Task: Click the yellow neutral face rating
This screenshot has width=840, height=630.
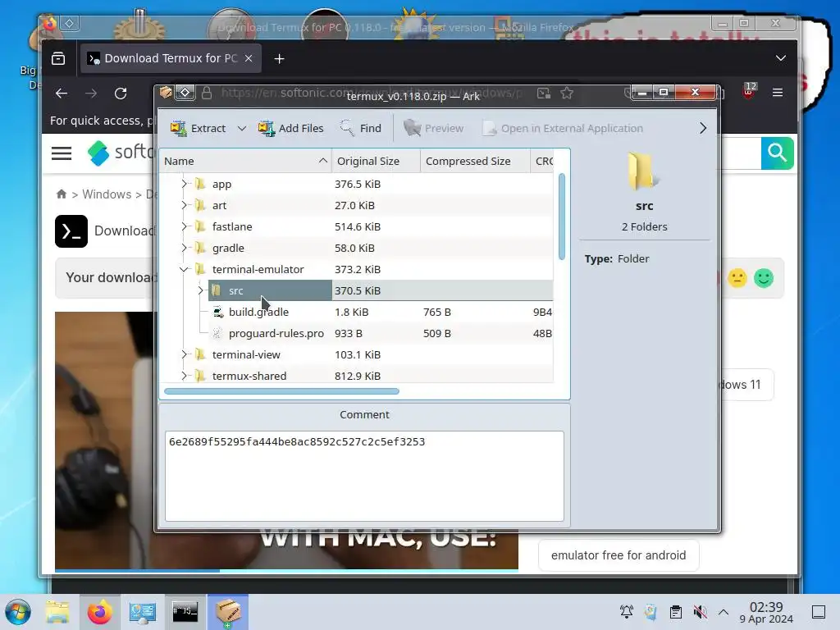Action: pos(737,278)
